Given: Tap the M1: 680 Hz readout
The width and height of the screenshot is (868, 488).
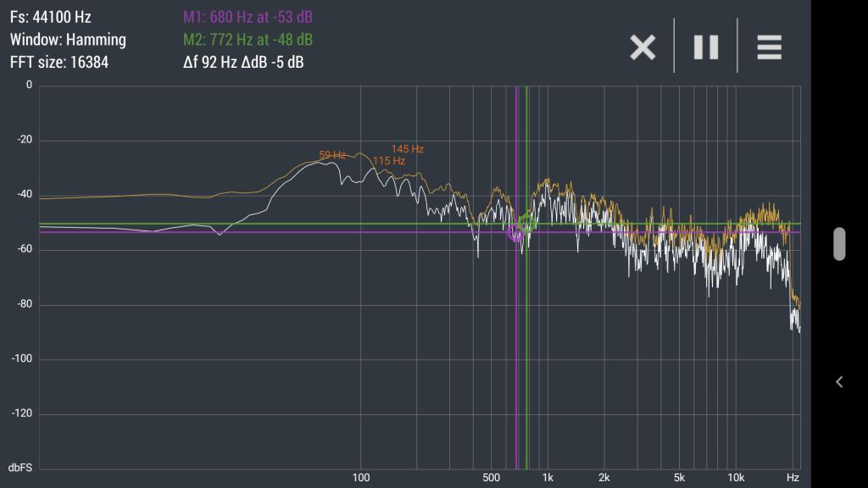Looking at the screenshot, I should [x=248, y=17].
